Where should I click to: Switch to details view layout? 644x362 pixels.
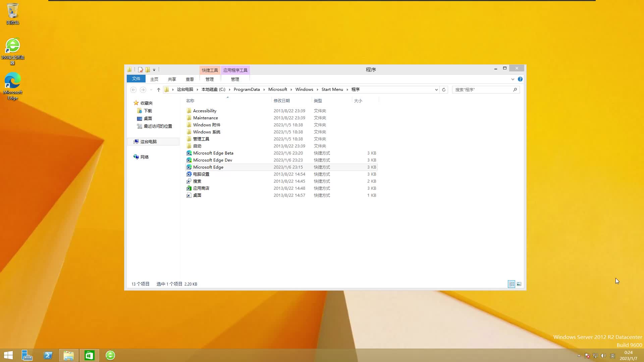click(x=512, y=284)
